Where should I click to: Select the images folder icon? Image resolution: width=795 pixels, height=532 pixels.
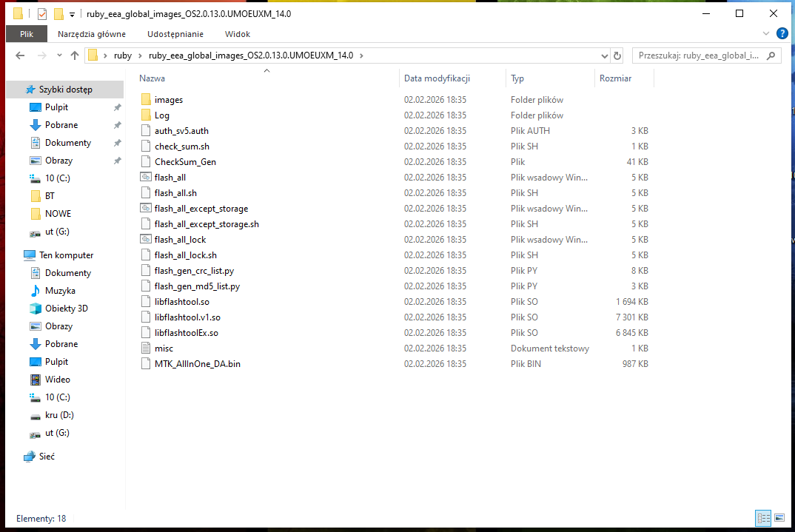(x=146, y=100)
